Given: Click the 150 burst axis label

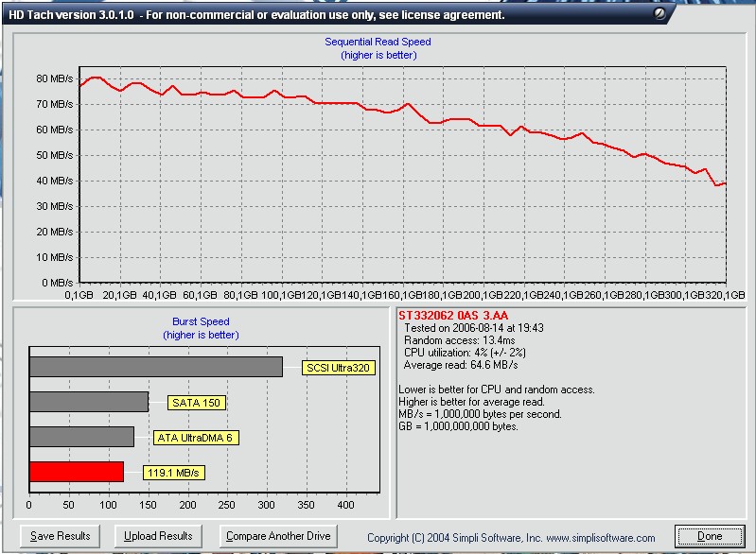Looking at the screenshot, I should tap(148, 505).
